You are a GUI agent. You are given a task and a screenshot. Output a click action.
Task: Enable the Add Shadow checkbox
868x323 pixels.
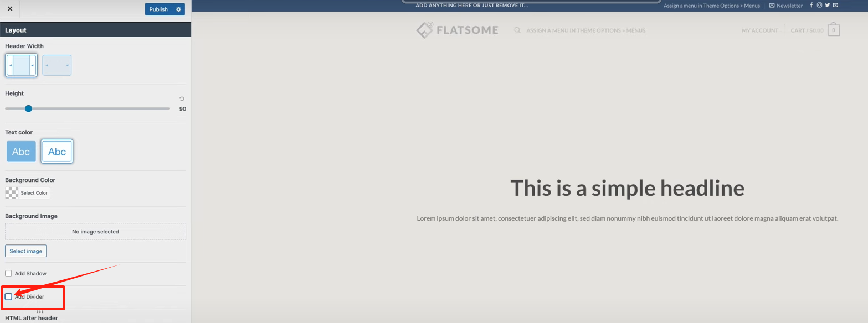(x=8, y=273)
